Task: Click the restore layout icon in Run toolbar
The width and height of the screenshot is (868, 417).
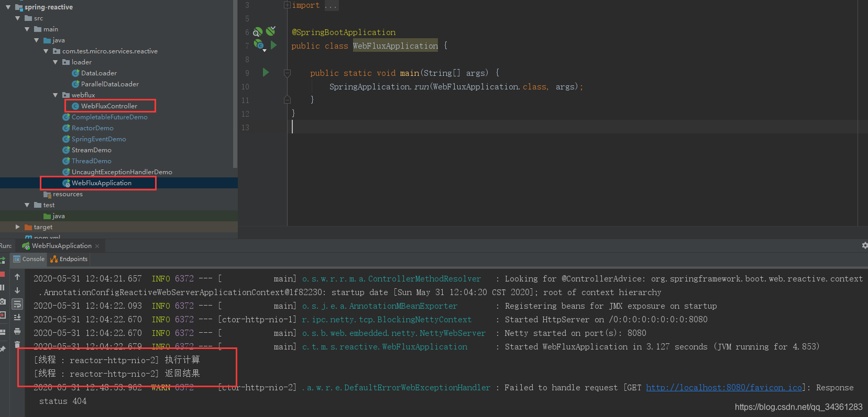Action: (2, 332)
